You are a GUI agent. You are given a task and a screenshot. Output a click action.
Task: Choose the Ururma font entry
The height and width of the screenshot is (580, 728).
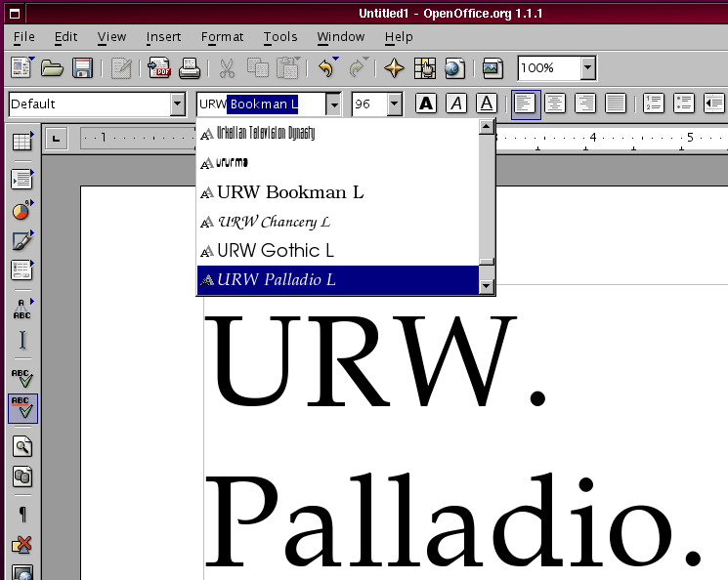pos(337,163)
